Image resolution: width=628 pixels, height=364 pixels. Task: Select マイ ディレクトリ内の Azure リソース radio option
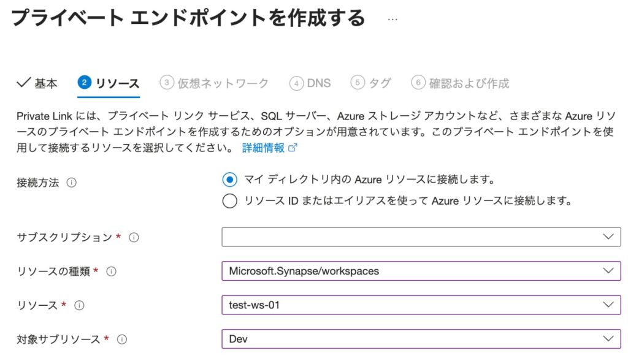[229, 180]
